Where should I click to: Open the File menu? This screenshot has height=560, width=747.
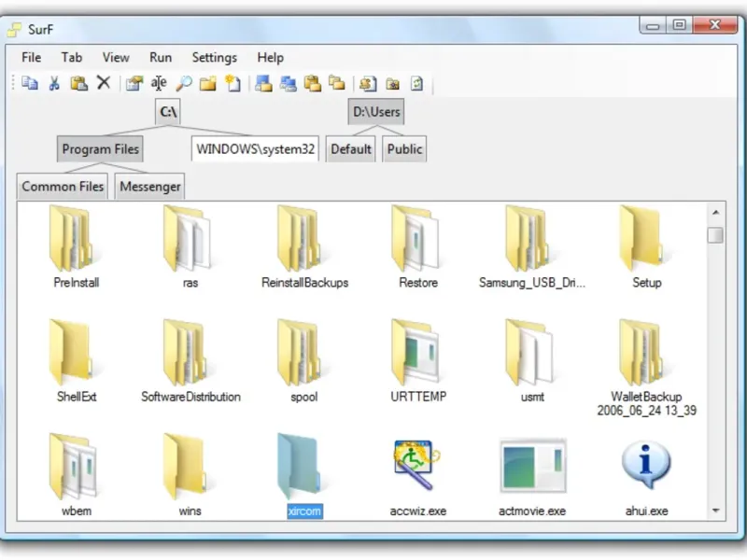32,58
